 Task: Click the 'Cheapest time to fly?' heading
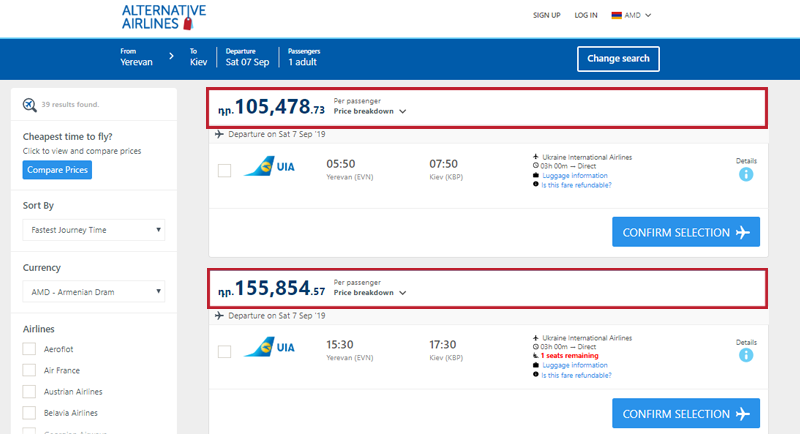(x=67, y=137)
